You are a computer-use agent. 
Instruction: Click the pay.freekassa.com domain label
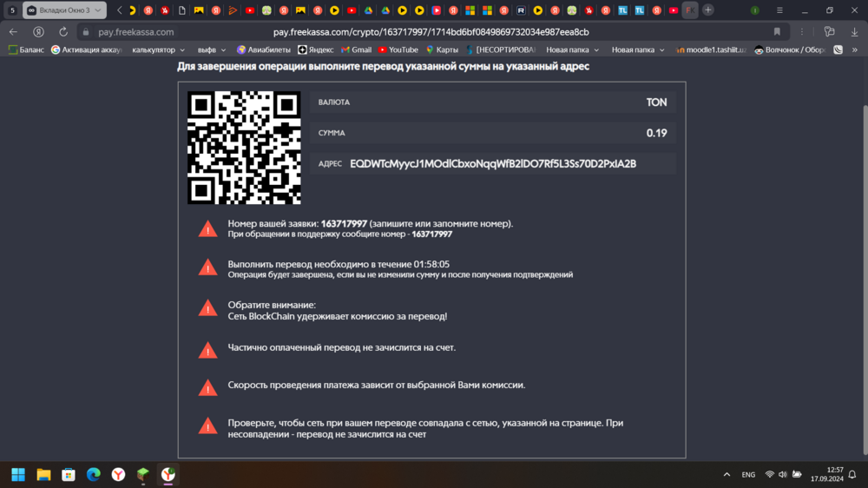(135, 32)
